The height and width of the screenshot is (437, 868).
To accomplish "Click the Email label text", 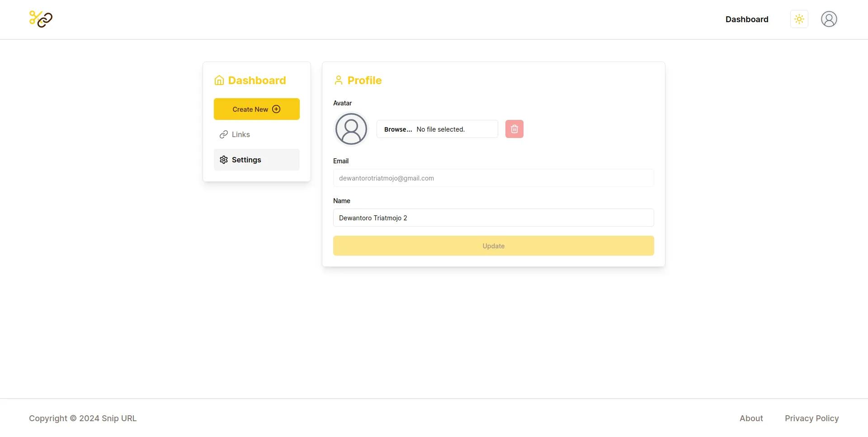I will pyautogui.click(x=341, y=161).
